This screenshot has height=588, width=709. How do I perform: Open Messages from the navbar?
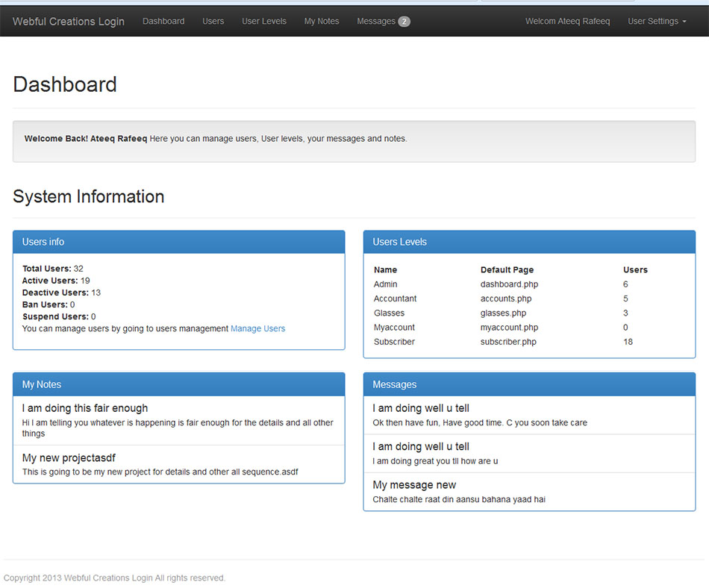click(x=376, y=22)
